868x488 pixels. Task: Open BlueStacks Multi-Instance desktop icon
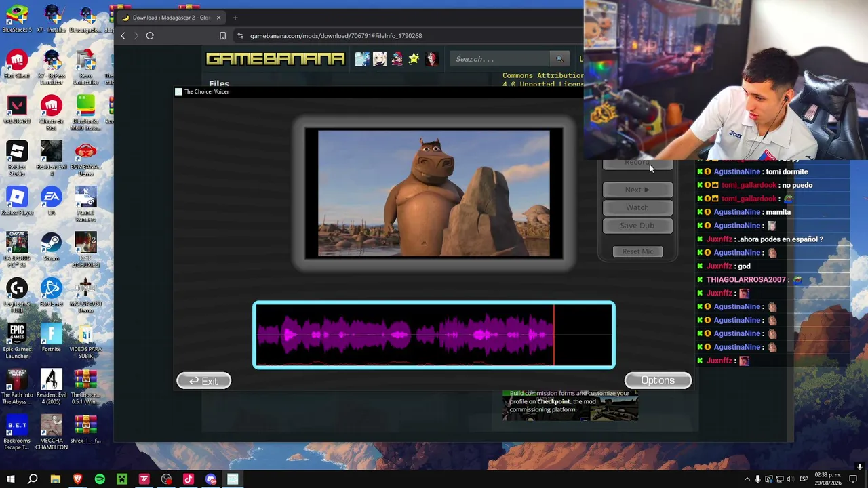pyautogui.click(x=85, y=113)
